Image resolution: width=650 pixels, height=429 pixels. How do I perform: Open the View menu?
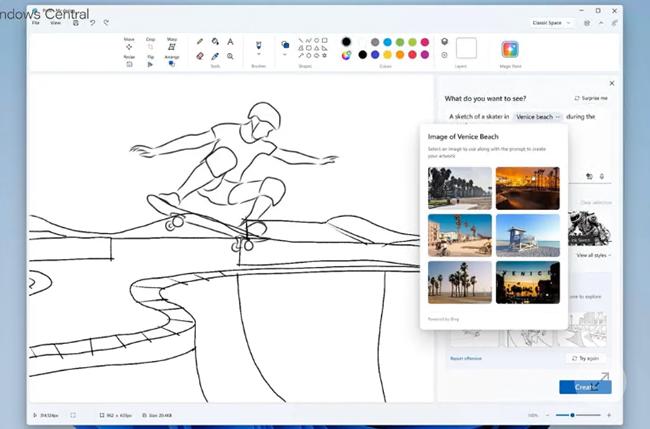point(55,22)
